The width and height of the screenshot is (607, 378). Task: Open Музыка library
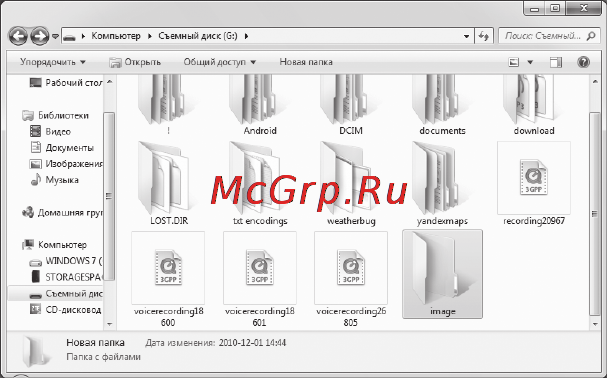[55, 180]
